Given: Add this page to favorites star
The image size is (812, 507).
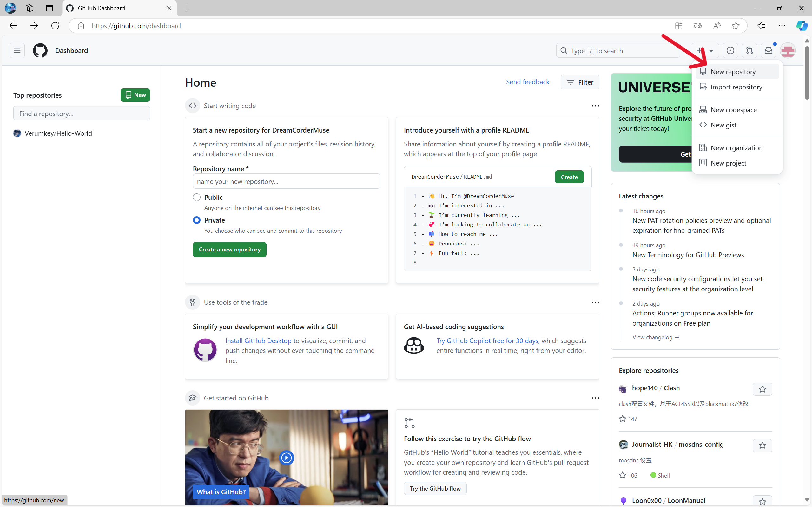Looking at the screenshot, I should tap(736, 26).
